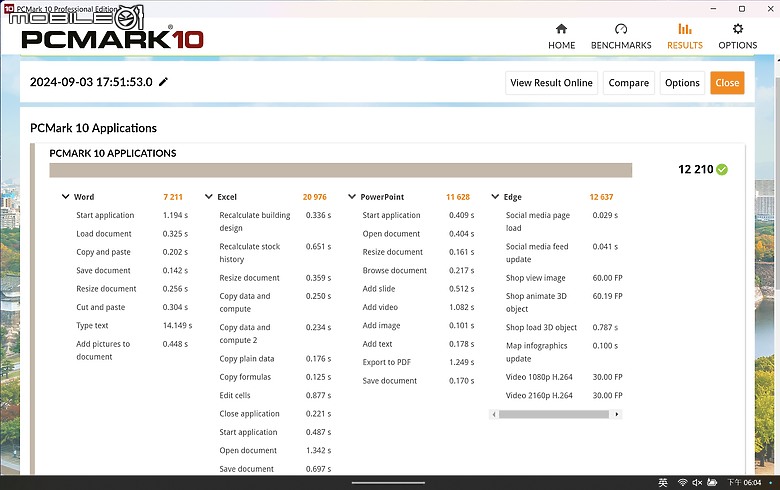Image resolution: width=780 pixels, height=490 pixels.
Task: Click PCMark 10 Applications heading
Action: 93,128
